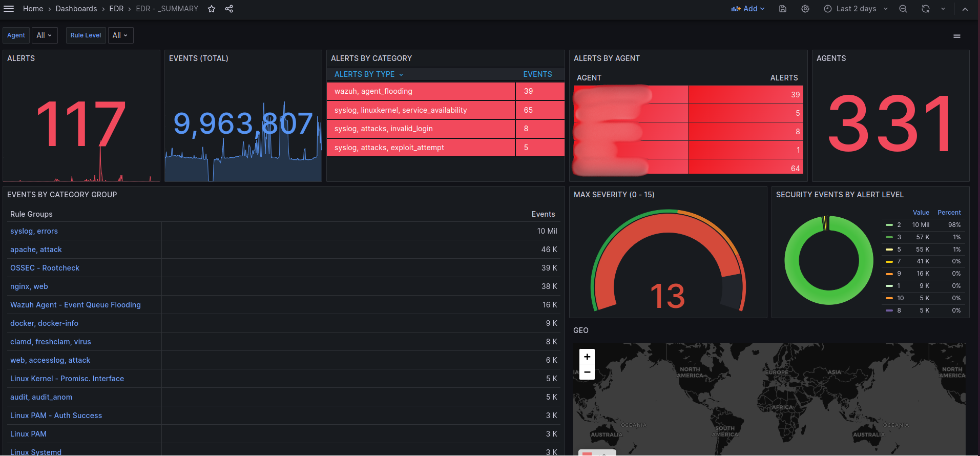Open refresh interval dropdown arrow

[x=943, y=9]
